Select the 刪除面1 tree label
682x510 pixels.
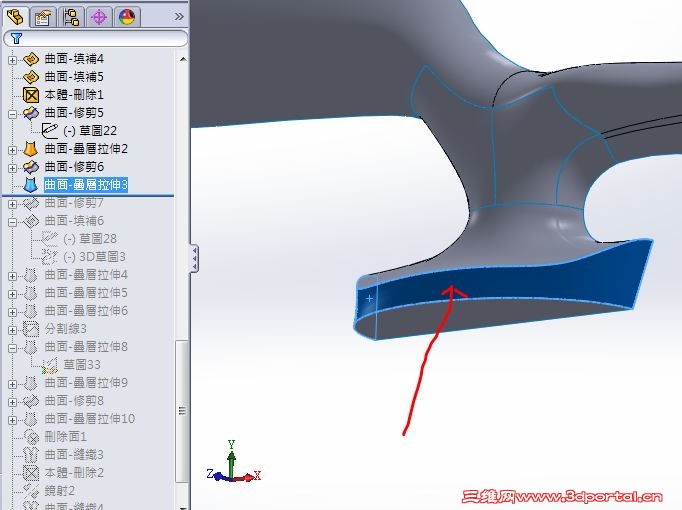(65, 437)
